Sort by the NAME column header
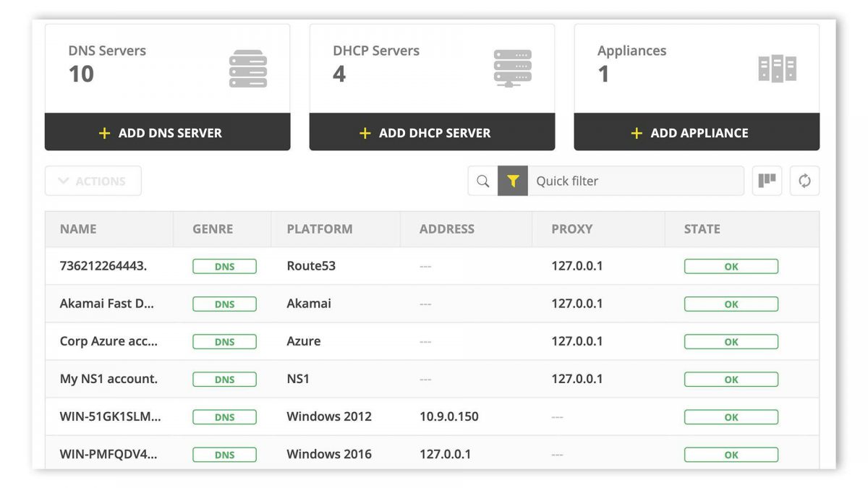Image resolution: width=868 pixels, height=488 pixels. coord(77,229)
